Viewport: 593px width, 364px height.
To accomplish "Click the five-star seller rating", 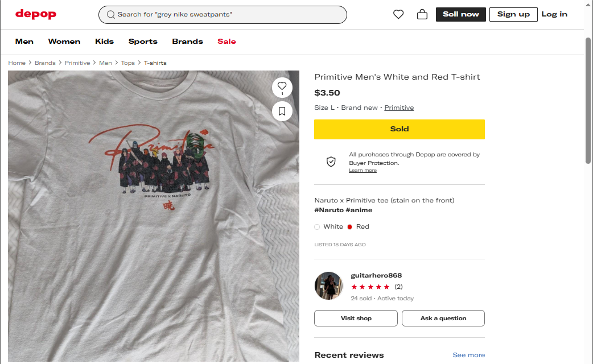I will click(370, 287).
